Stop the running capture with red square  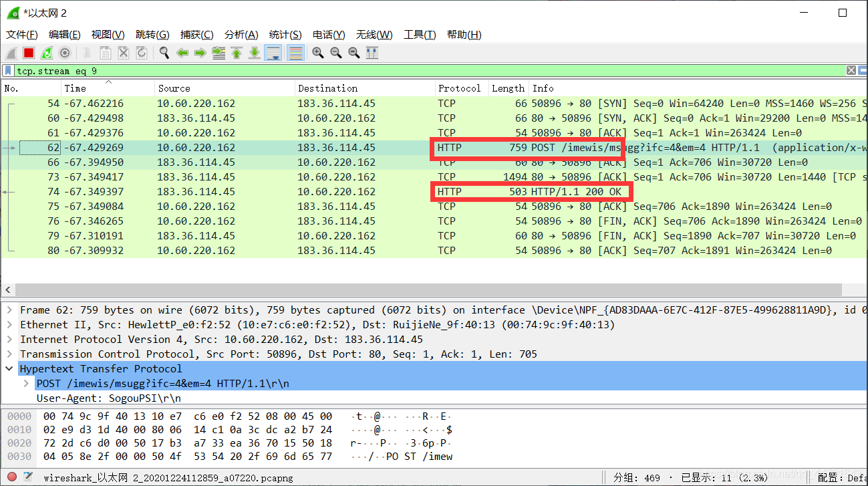[x=29, y=53]
